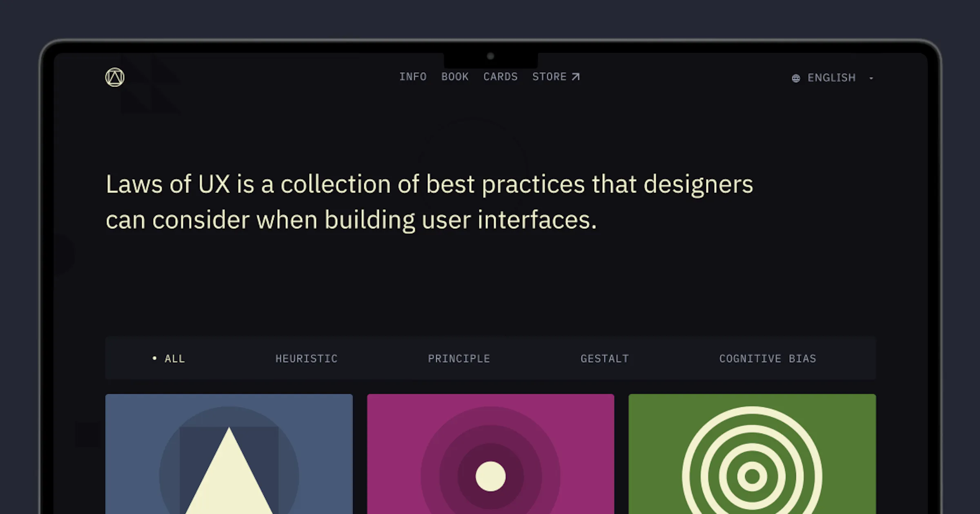This screenshot has width=980, height=514.
Task: Filter laws by HEURISTIC
Action: pyautogui.click(x=306, y=359)
